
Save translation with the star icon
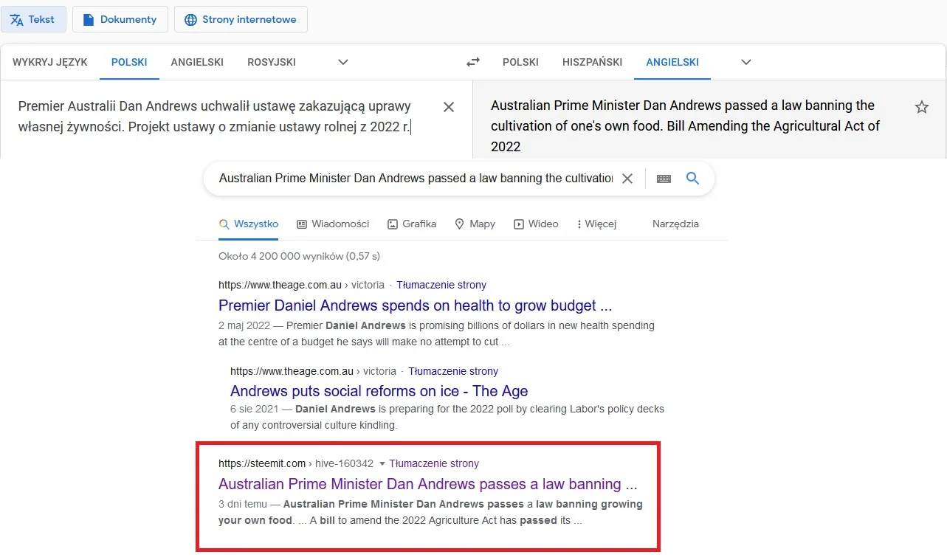point(922,107)
